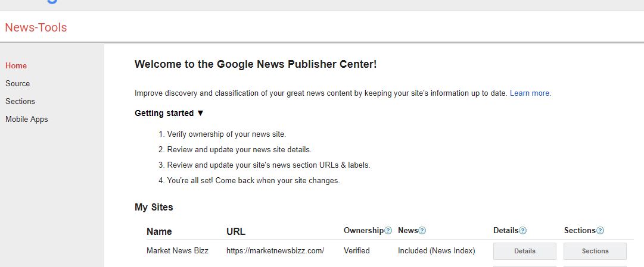Click the My Sites heading

(x=154, y=207)
